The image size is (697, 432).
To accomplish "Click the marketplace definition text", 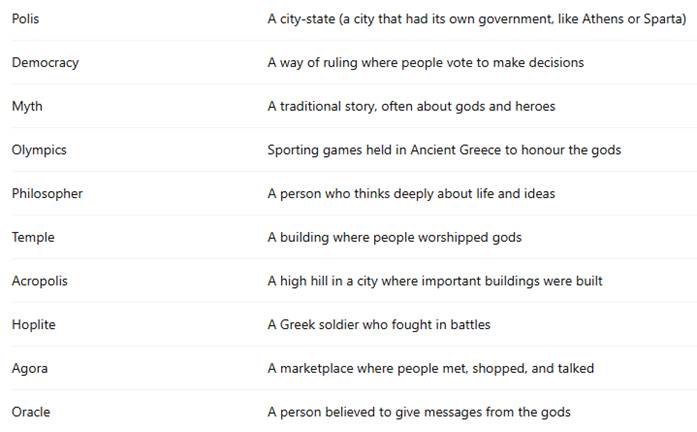I will point(430,368).
